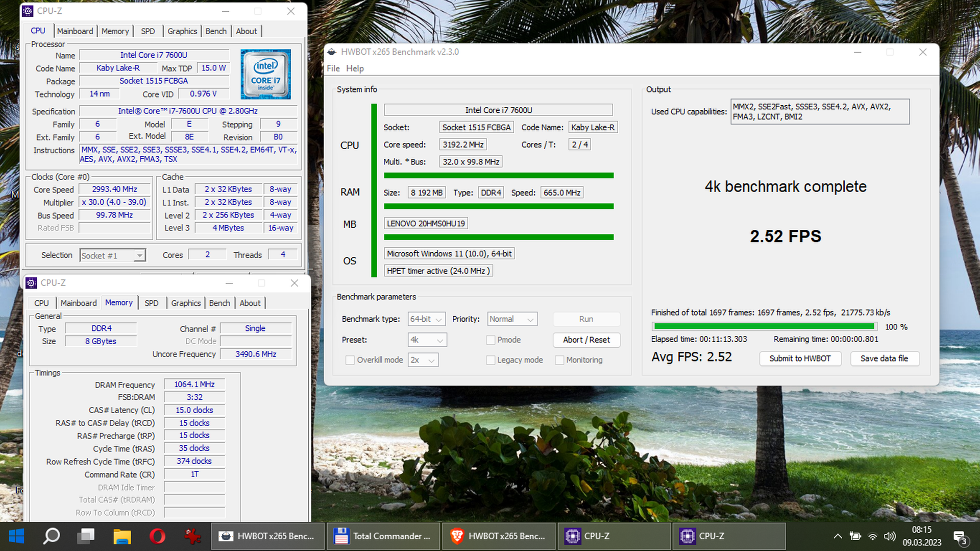The width and height of the screenshot is (980, 551).
Task: Open SPD tab in lower CPU-Z window
Action: click(152, 303)
